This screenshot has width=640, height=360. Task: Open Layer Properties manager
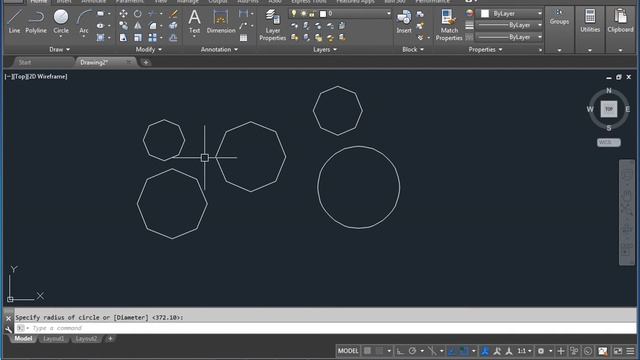coord(272,25)
